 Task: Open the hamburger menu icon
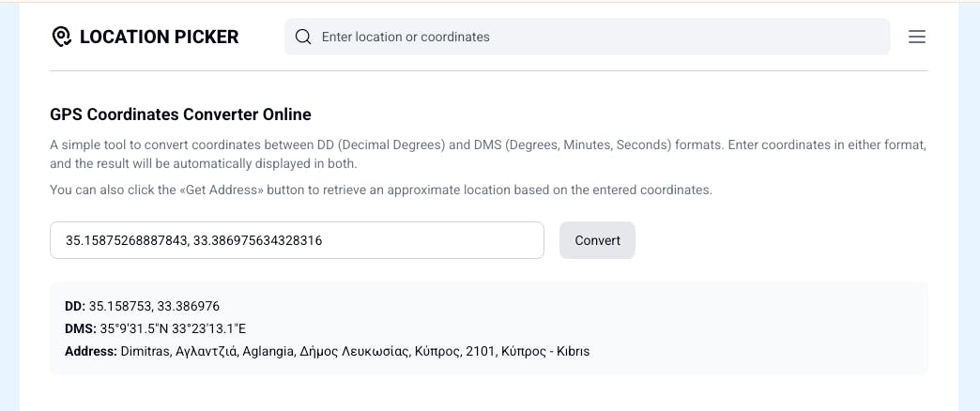916,37
